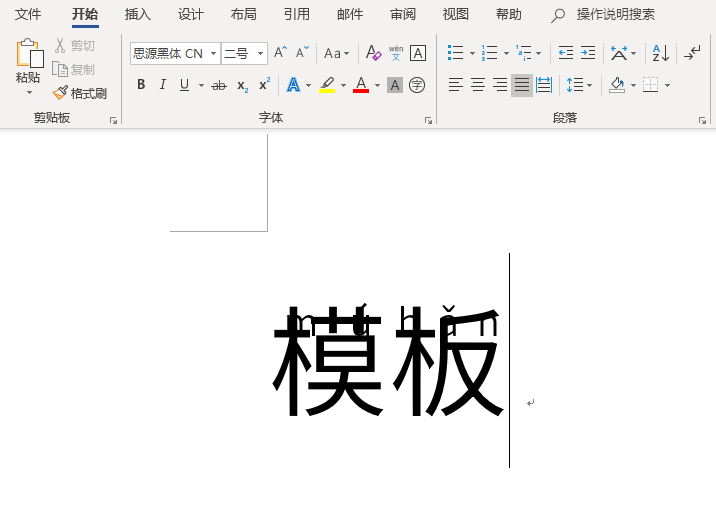Image resolution: width=716 pixels, height=516 pixels.
Task: Open the Change Case Aa dropdown
Action: click(x=337, y=53)
